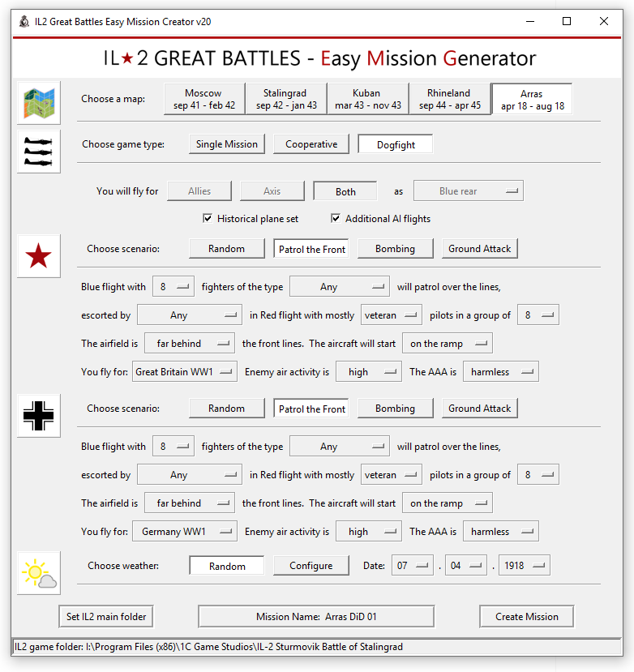Click the app icon in title bar
The width and height of the screenshot is (634, 672).
pyautogui.click(x=24, y=21)
